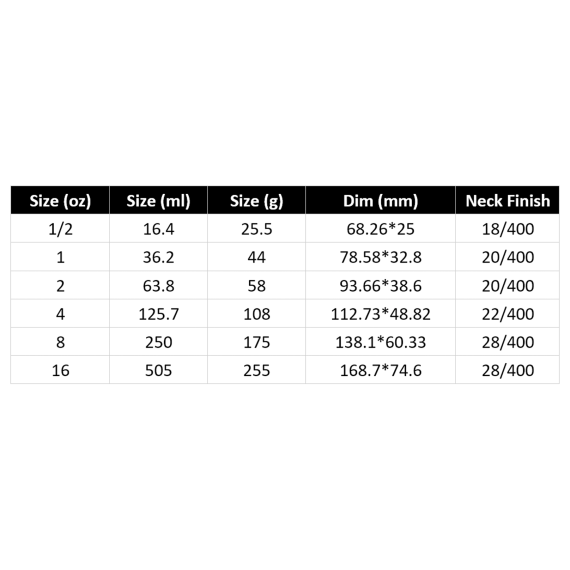Click the 18/400 neck finish cell

pyautogui.click(x=507, y=228)
